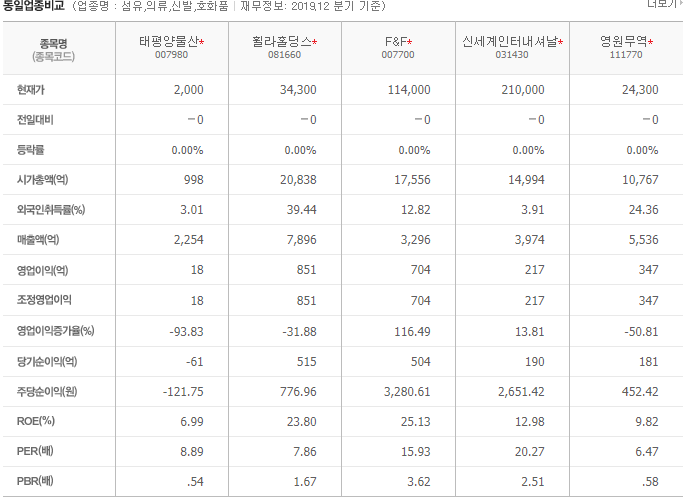Select the 영업이익증가율(%) row label
This screenshot has width=691, height=502.
(x=56, y=331)
